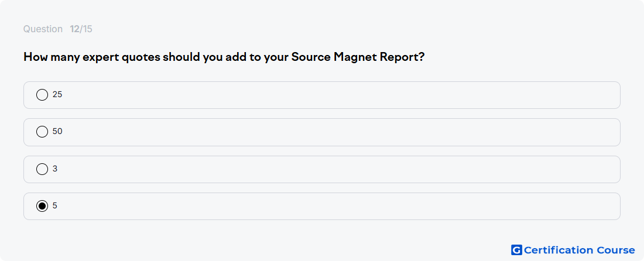Viewport: 644px width, 261px height.
Task: Click the number label 5 option text
Action: pyautogui.click(x=55, y=206)
